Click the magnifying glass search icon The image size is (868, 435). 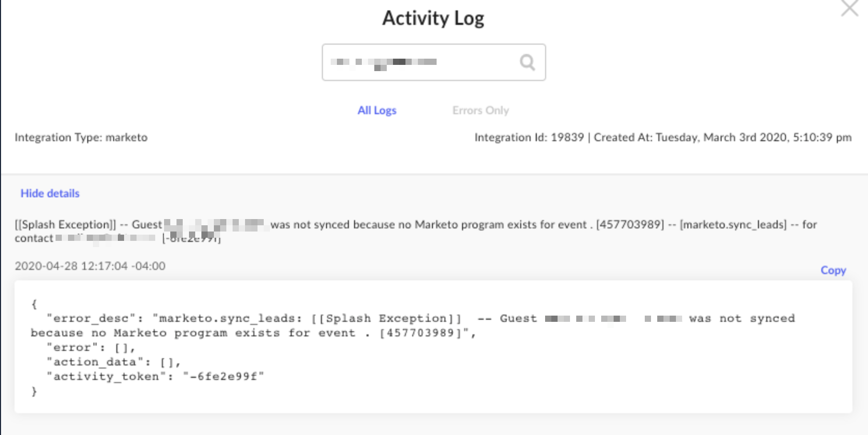[527, 62]
